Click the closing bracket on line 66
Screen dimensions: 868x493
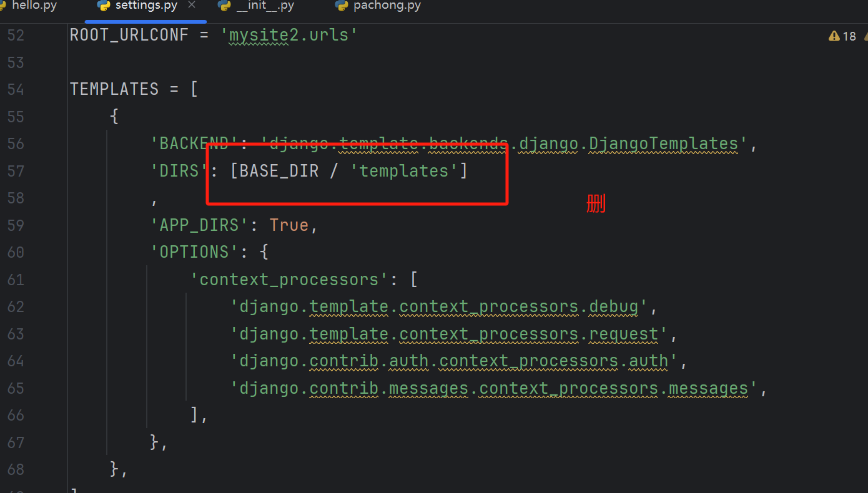pyautogui.click(x=194, y=415)
